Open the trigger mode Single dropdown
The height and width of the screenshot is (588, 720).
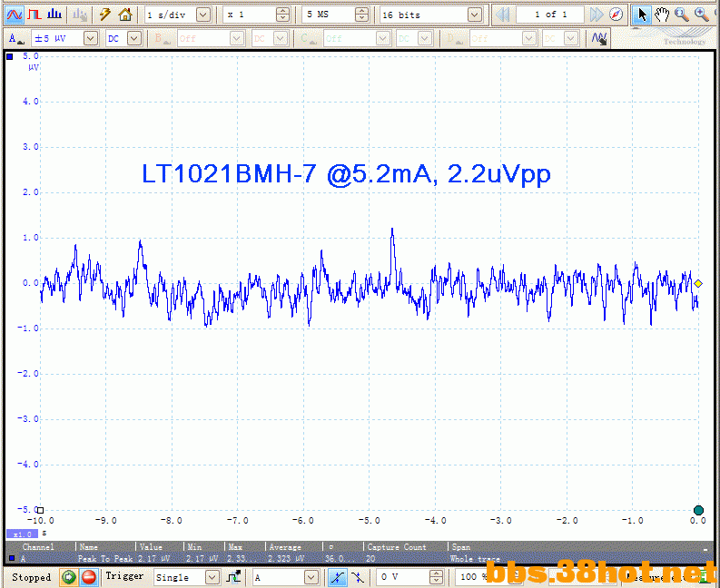tap(212, 577)
